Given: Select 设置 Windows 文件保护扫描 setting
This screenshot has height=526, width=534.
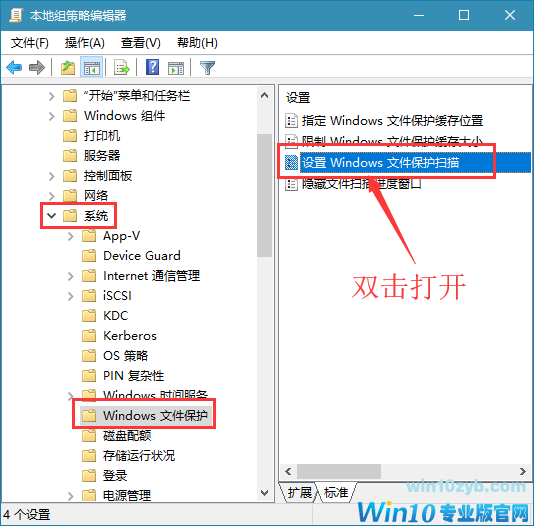Looking at the screenshot, I should pyautogui.click(x=380, y=163).
